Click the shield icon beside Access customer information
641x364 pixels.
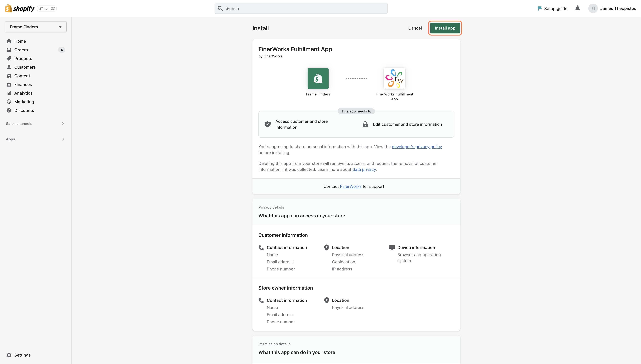268,124
